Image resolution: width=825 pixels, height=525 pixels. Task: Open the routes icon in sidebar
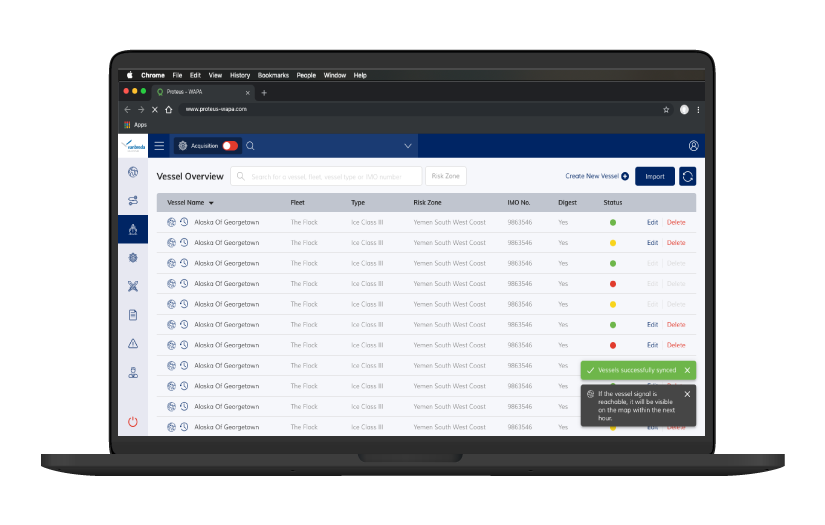[x=133, y=200]
